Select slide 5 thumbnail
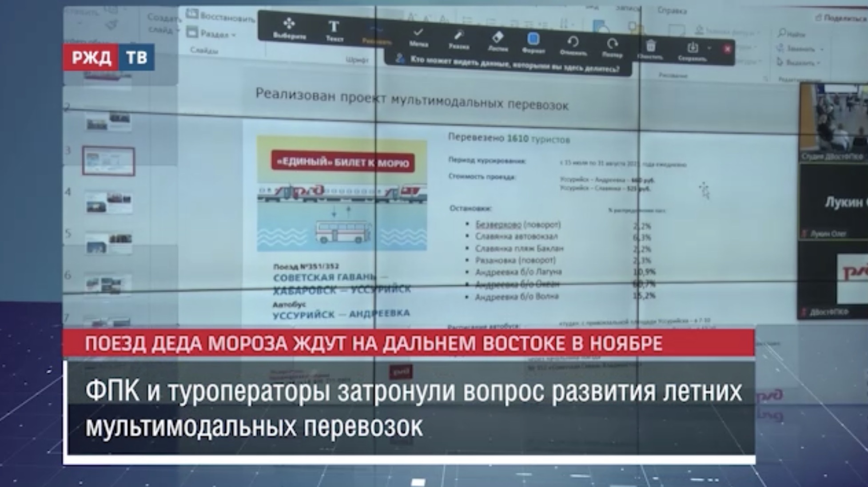The image size is (868, 487). [x=109, y=244]
